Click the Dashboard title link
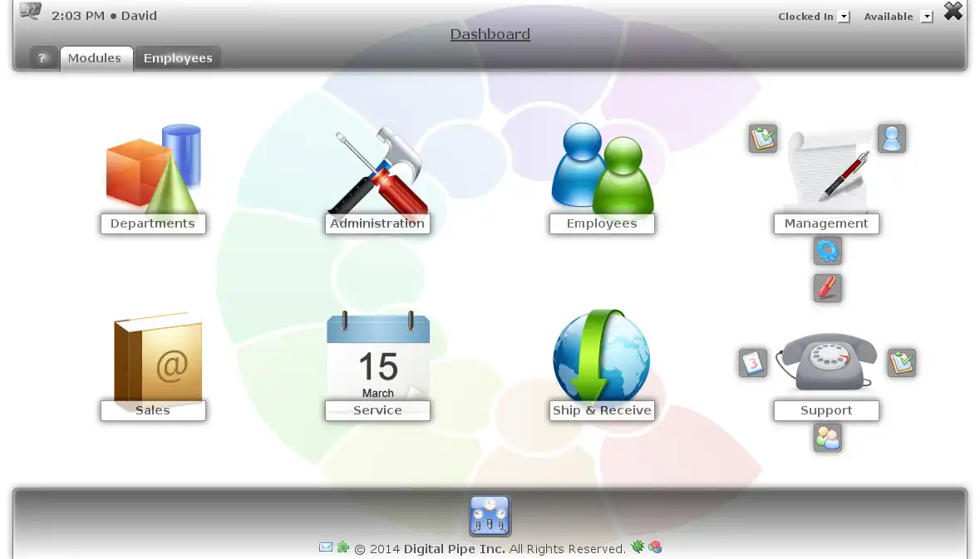This screenshot has height=559, width=980. (x=490, y=34)
